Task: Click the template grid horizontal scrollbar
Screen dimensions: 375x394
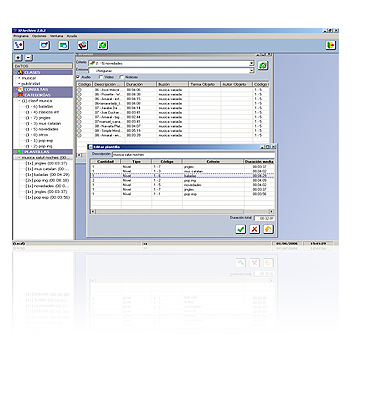Action: (182, 211)
